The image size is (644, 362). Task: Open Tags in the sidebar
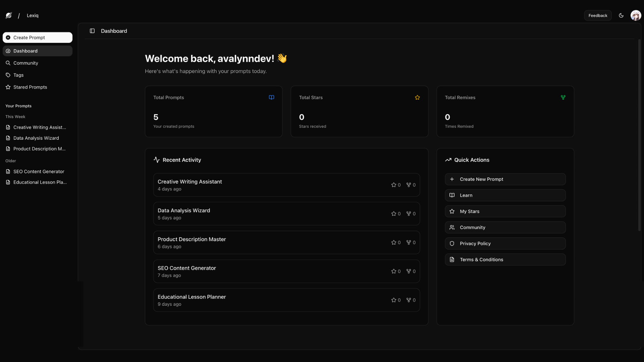click(18, 75)
